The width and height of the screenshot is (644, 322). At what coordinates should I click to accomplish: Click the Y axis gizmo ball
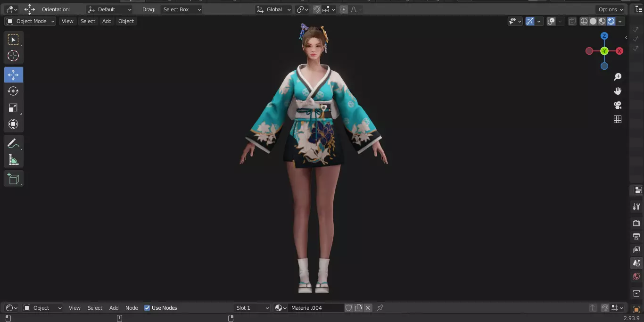604,51
